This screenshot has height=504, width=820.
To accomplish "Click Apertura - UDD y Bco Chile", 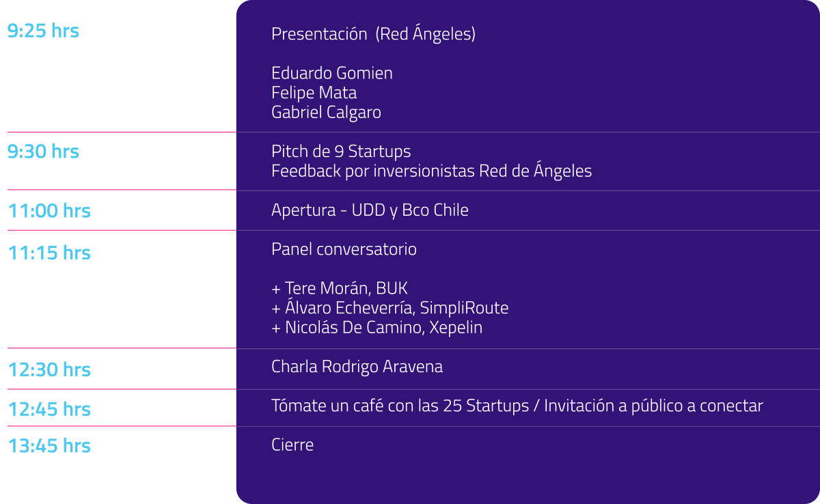I will [x=370, y=210].
